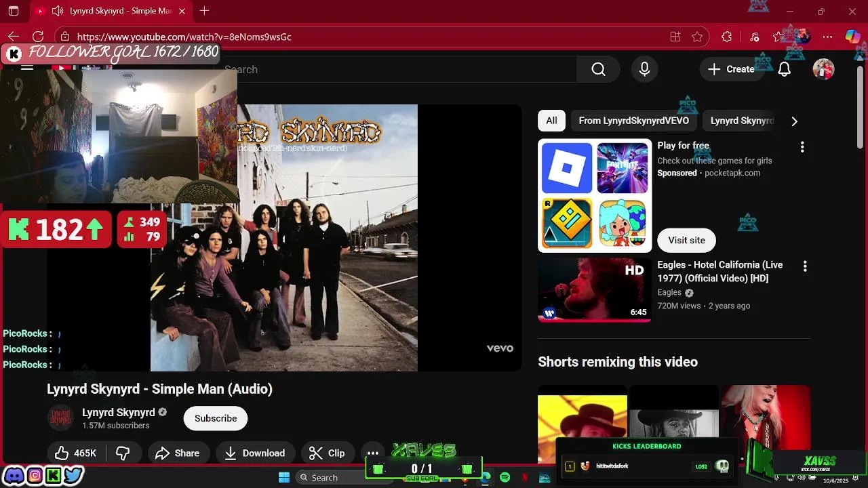Subscribe to Lynyrd Skynyrd channel

coord(216,418)
